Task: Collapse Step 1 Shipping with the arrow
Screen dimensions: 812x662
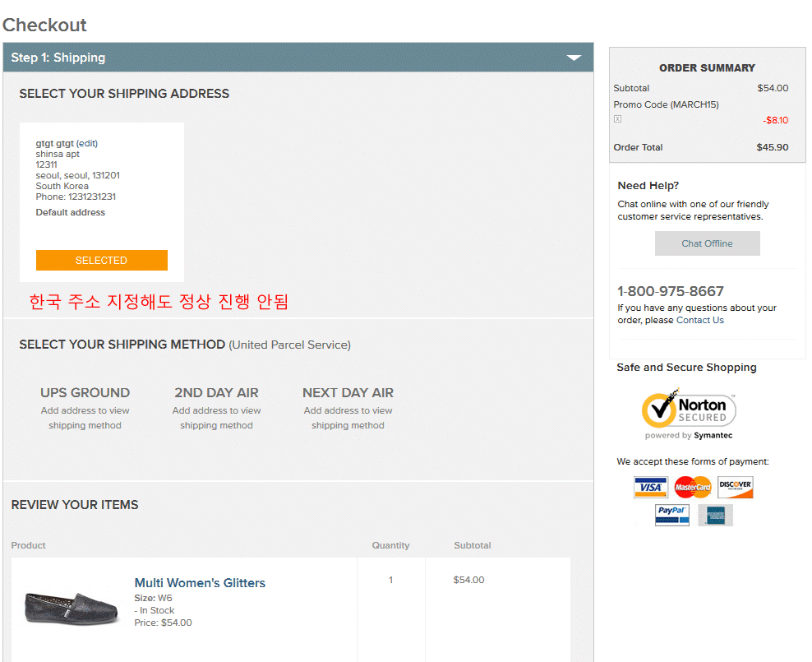Action: tap(574, 58)
